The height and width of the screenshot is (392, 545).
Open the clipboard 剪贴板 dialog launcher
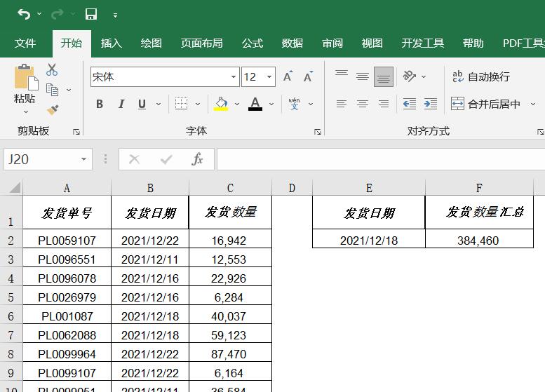[76, 132]
